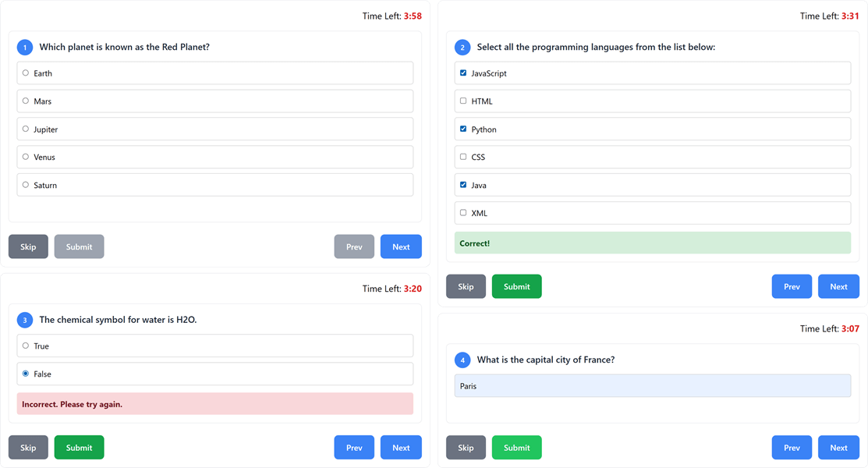Uncheck the Python option

coord(463,129)
